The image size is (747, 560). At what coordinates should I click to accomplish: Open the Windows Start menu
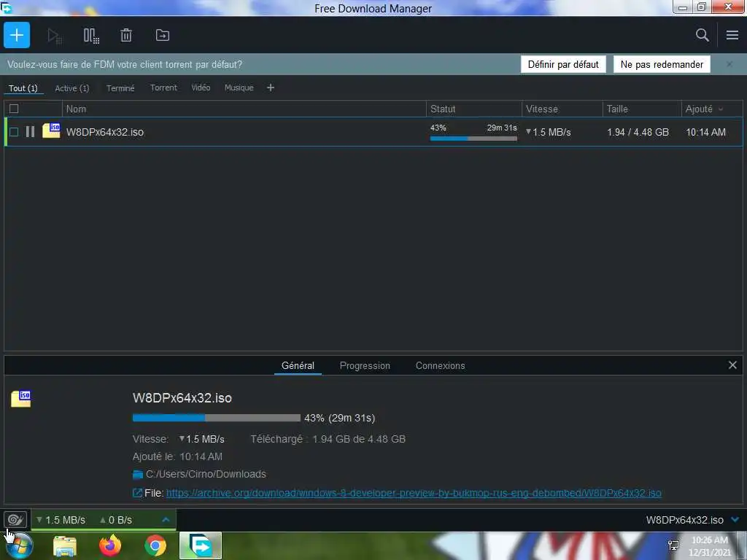pos(19,545)
